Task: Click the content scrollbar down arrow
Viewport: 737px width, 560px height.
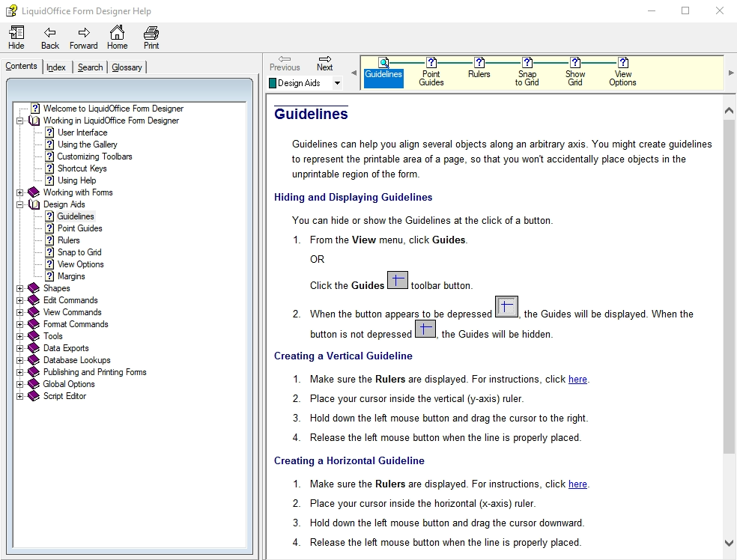Action: pyautogui.click(x=729, y=543)
